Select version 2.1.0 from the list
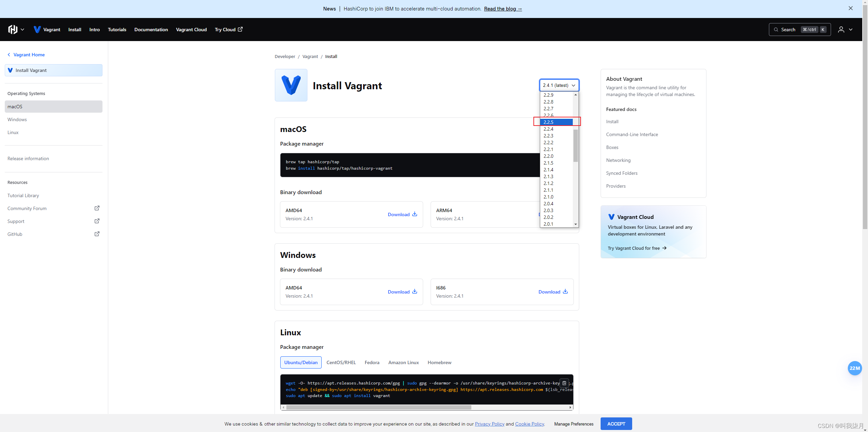The height and width of the screenshot is (432, 868). pos(556,197)
